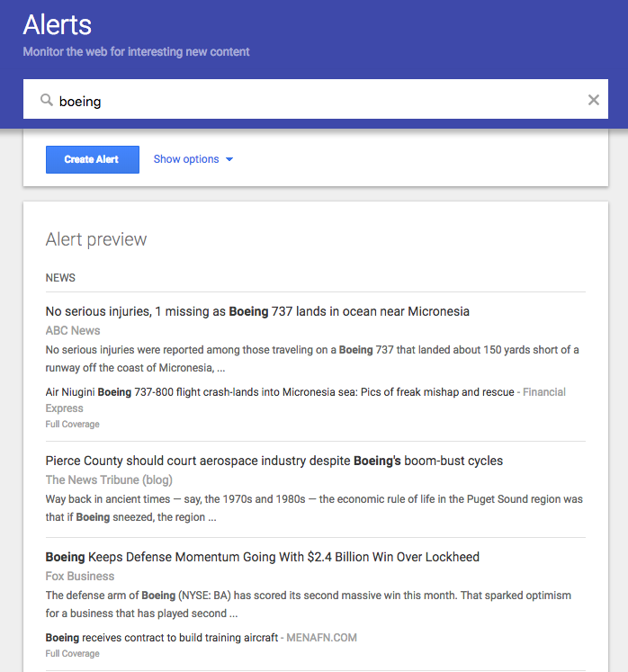This screenshot has height=672, width=628.
Task: Click the boeing search input field
Action: pos(315,101)
